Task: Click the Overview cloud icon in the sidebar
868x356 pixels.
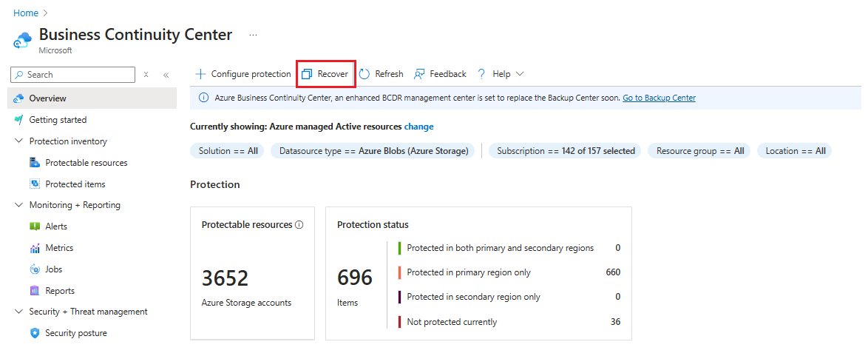Action: 18,98
